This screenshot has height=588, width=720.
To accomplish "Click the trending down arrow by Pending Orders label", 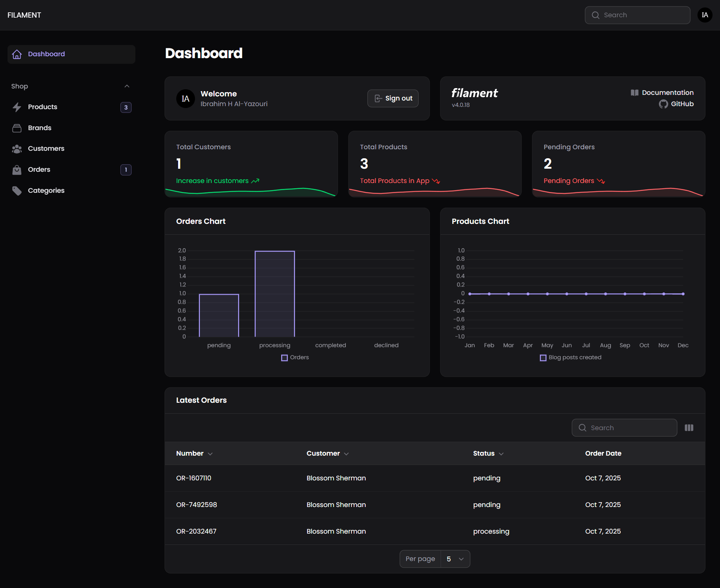I will click(601, 181).
